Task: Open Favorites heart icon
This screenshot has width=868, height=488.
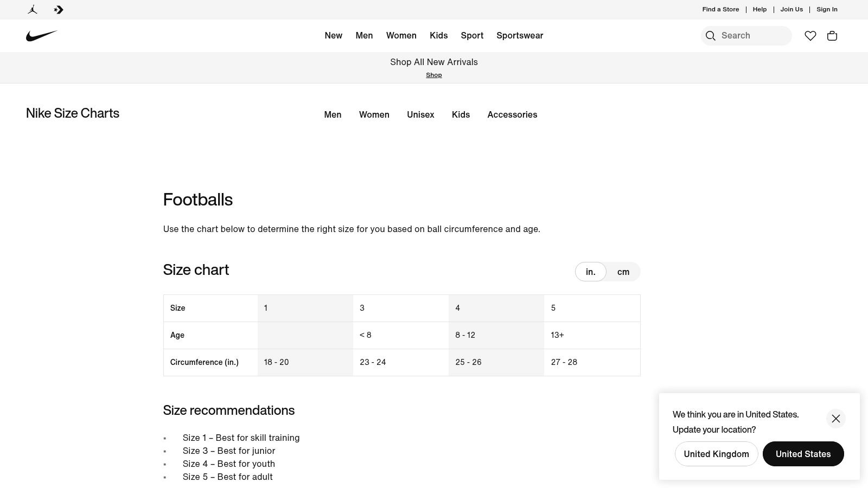Action: click(x=810, y=36)
